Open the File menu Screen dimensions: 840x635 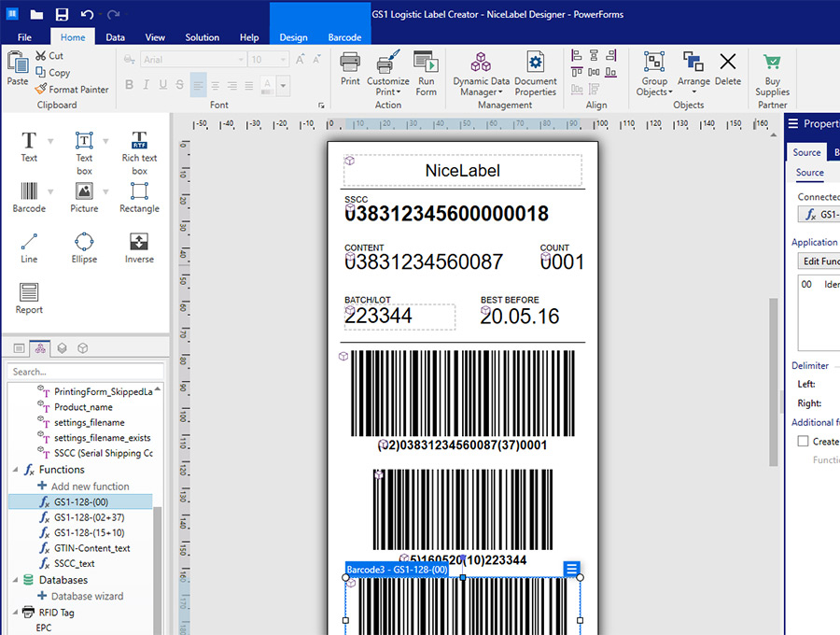point(24,37)
